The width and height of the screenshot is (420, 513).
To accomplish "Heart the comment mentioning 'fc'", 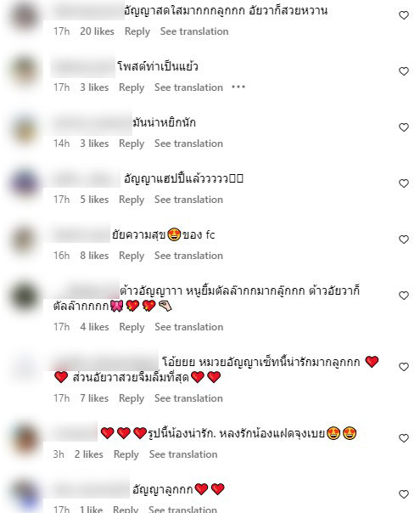I will pos(404,240).
